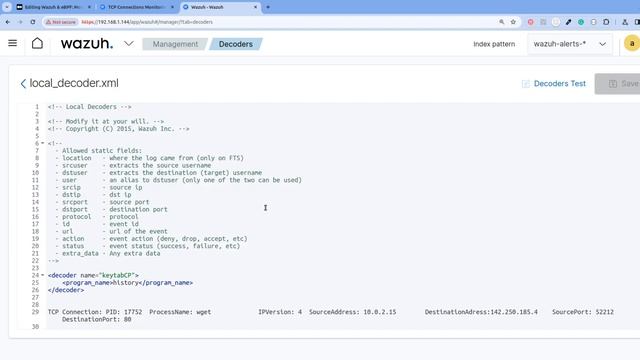The height and width of the screenshot is (360, 640).
Task: Navigate forward in the browser
Action: coord(20,22)
